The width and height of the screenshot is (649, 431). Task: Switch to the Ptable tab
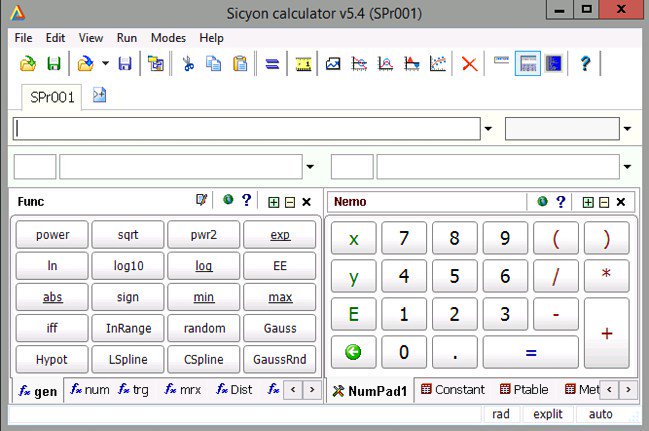tap(524, 390)
